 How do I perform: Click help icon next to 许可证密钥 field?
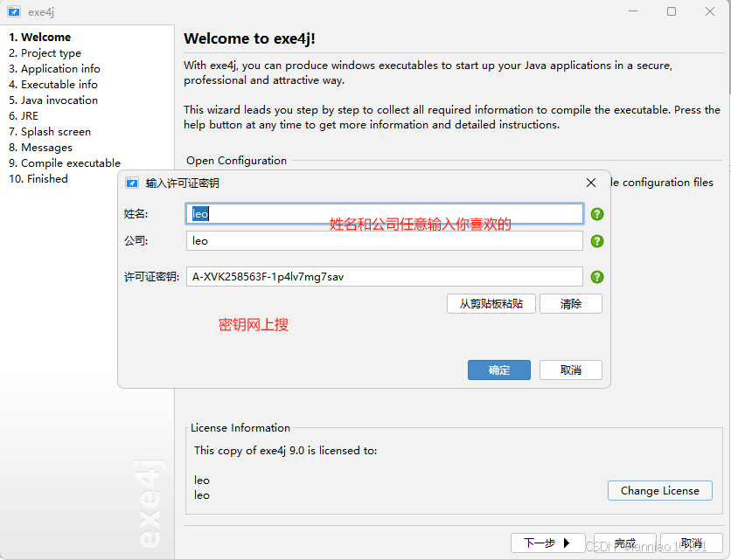(596, 277)
